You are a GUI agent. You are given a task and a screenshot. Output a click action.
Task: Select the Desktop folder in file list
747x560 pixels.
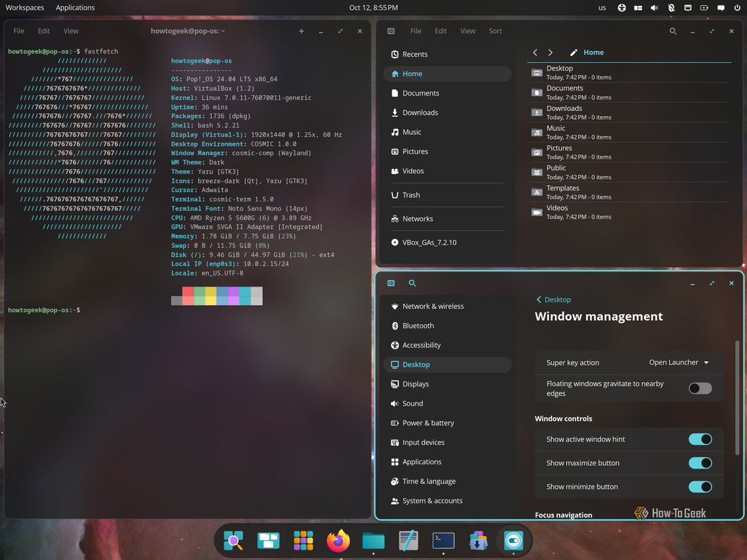[x=629, y=72]
